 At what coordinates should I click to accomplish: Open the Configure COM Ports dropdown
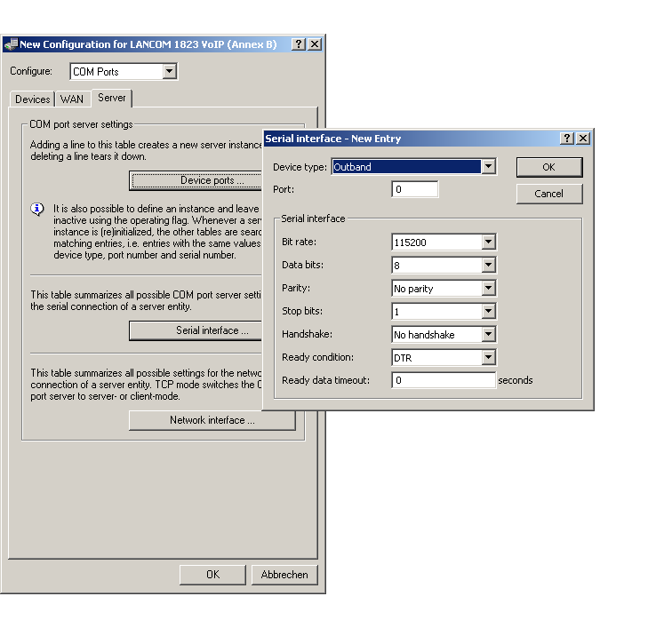pyautogui.click(x=170, y=72)
